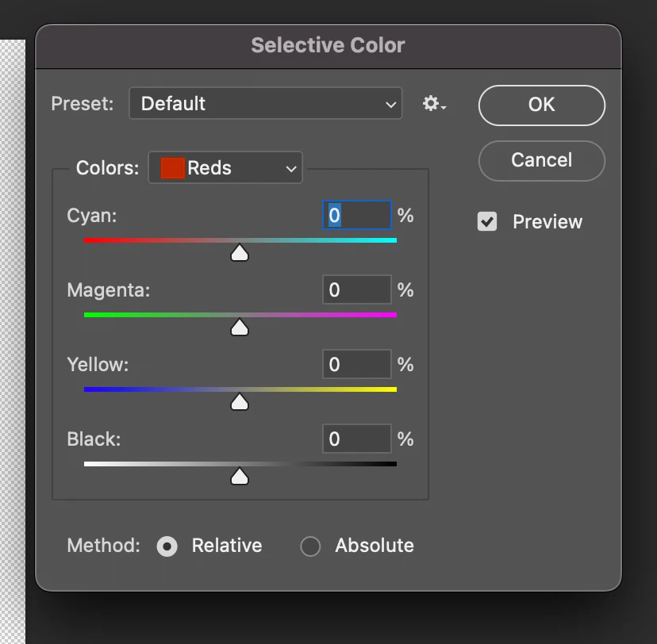
Task: Click the Black percentage input field
Action: pyautogui.click(x=357, y=439)
